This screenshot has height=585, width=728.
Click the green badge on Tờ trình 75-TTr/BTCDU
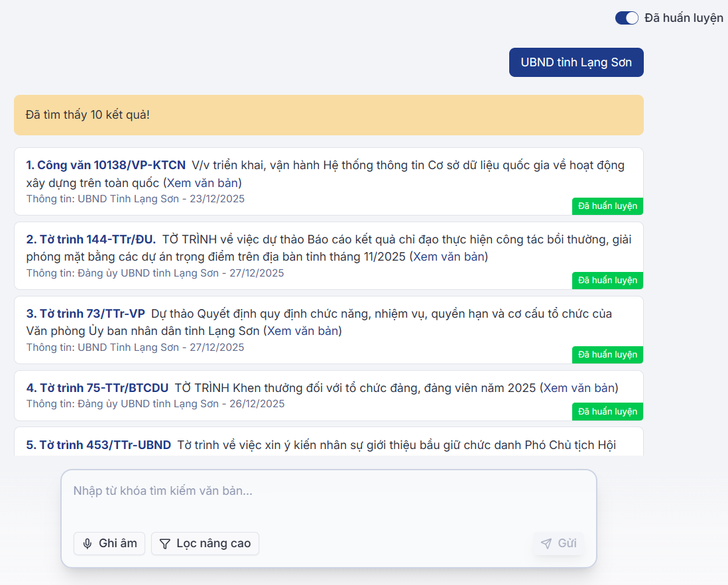point(607,412)
